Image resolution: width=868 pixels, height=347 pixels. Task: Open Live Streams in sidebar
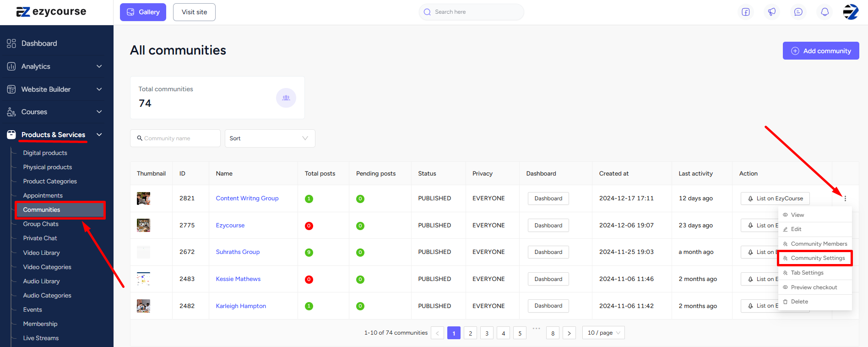click(41, 338)
